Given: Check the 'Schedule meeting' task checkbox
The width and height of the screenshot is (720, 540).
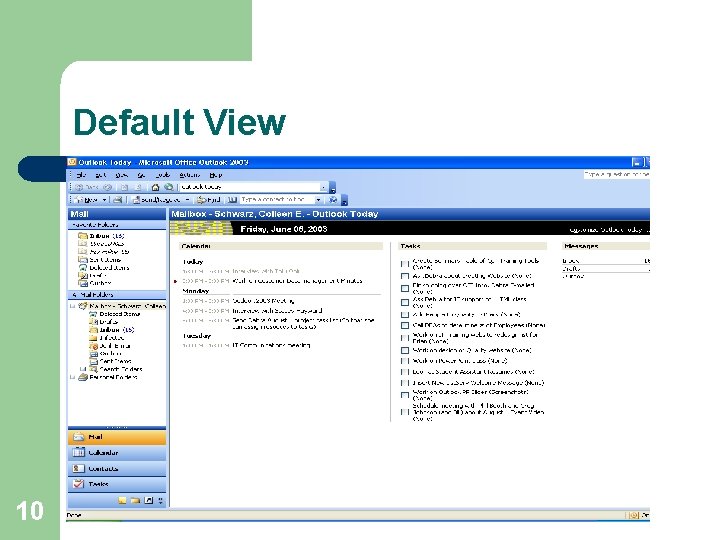Looking at the screenshot, I should (405, 412).
